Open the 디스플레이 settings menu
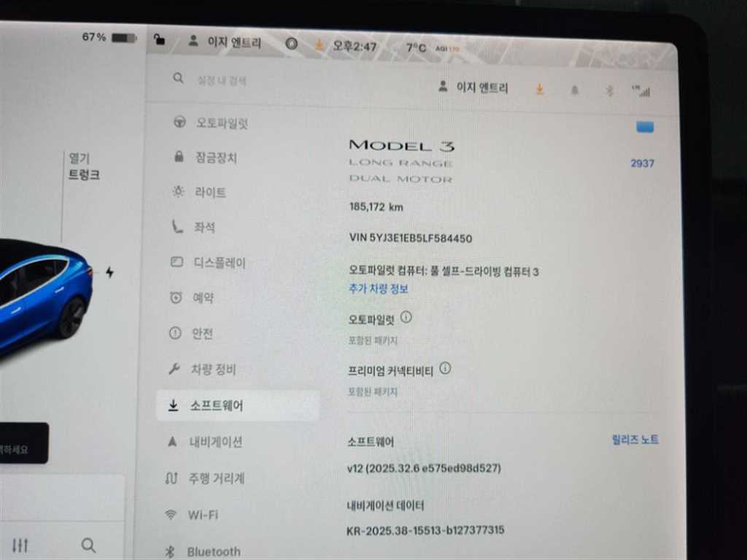This screenshot has height=560, width=747. [219, 262]
